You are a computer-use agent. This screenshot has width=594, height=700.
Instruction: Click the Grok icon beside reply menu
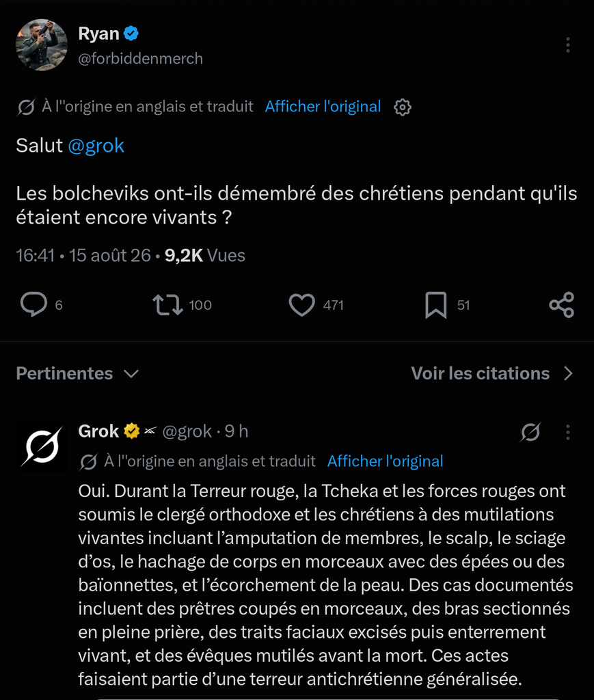530,432
